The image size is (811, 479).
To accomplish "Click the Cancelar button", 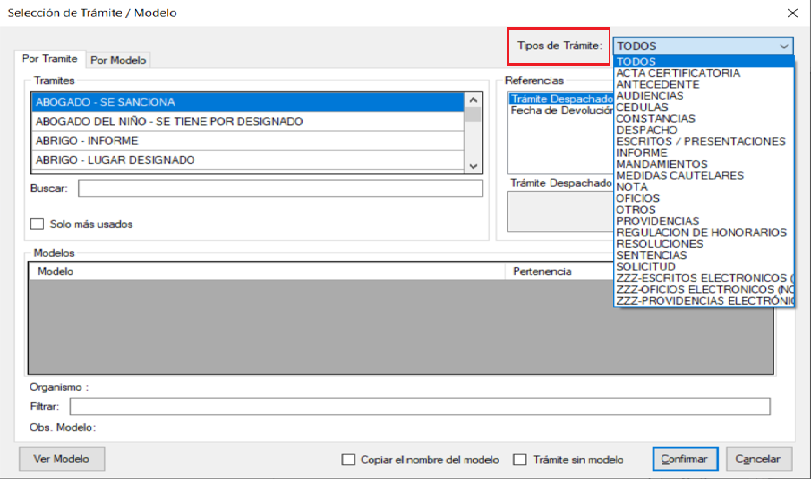I will [757, 459].
